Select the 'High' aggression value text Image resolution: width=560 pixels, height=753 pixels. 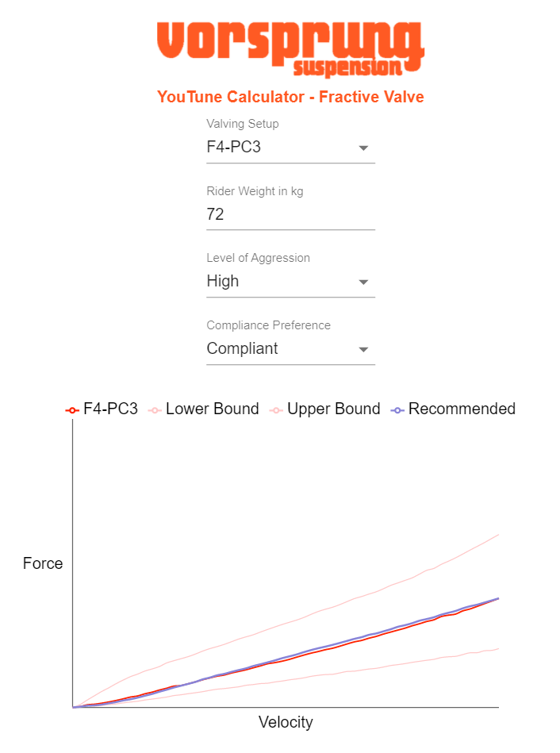(223, 282)
